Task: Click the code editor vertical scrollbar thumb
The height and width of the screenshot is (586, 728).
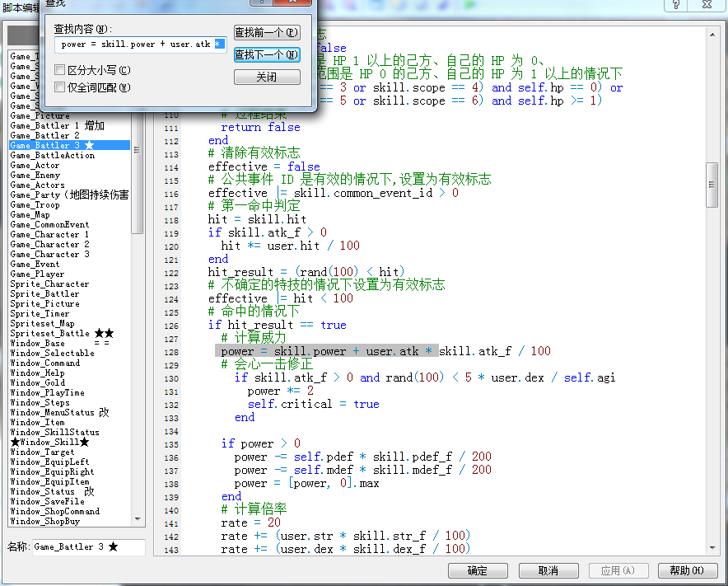Action: (x=712, y=185)
